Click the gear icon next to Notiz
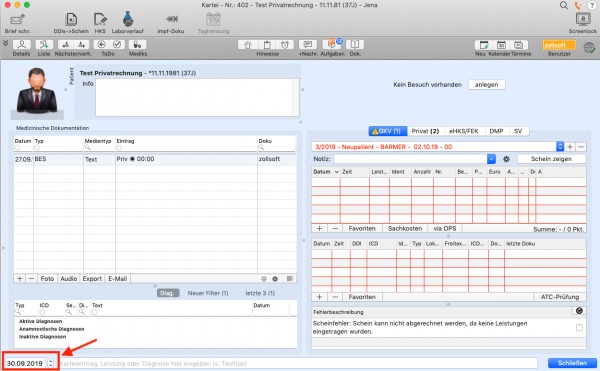This screenshot has height=371, width=600. pyautogui.click(x=506, y=159)
